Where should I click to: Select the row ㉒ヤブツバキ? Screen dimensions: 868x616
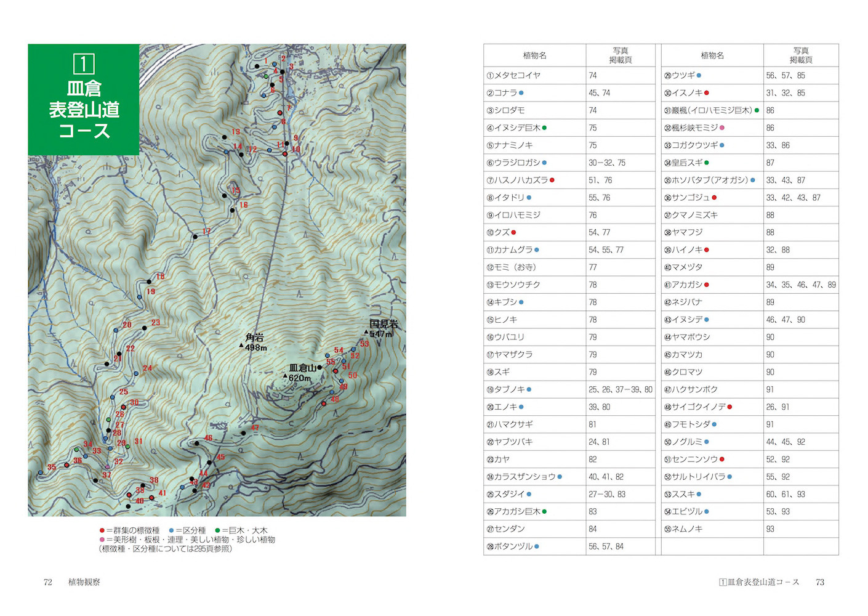click(569, 442)
